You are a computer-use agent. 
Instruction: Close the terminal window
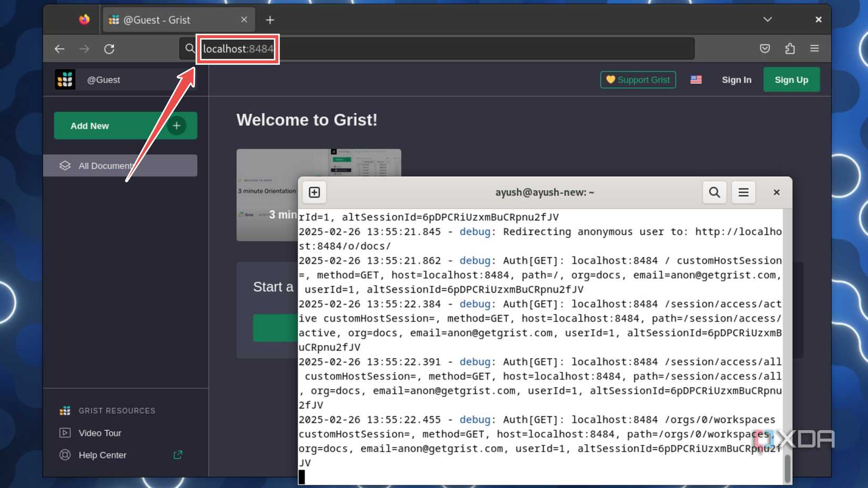tap(776, 192)
